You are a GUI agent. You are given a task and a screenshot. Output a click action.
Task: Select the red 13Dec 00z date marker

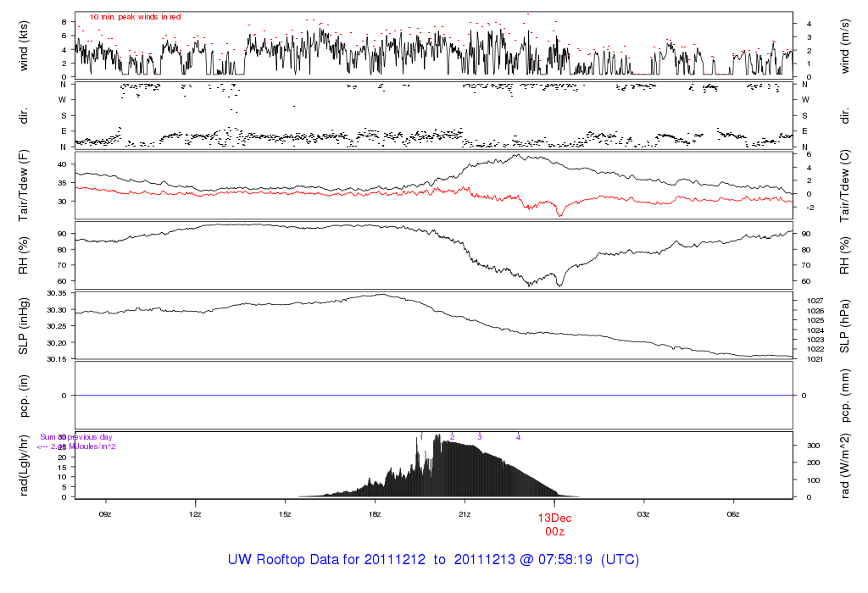[x=554, y=524]
